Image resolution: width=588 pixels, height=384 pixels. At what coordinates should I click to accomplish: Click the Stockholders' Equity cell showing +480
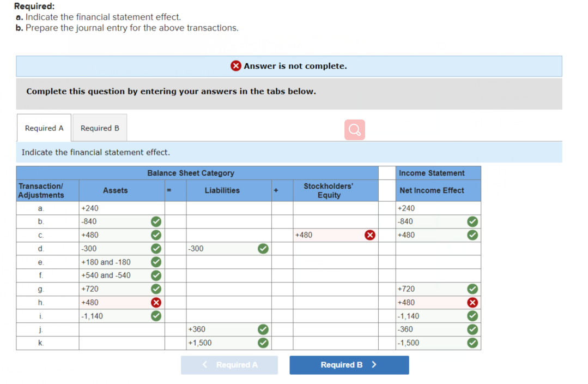327,235
